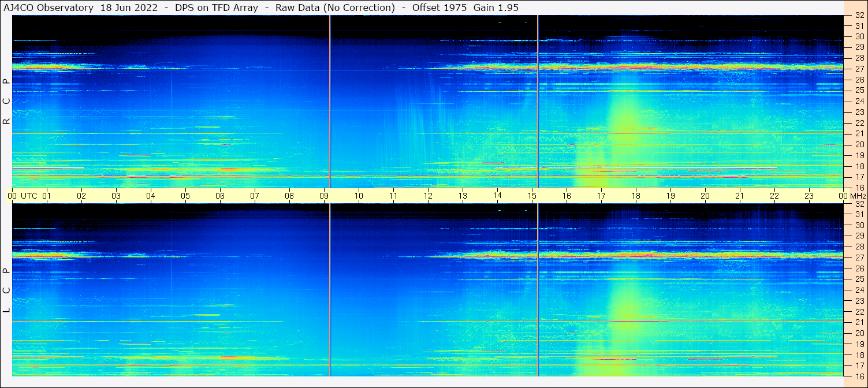
Task: Click the "23" hour label on time axis
Action: pos(809,196)
